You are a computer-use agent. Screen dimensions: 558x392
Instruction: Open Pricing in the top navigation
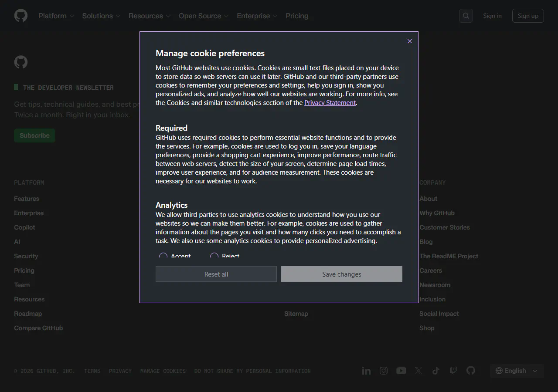pos(297,16)
